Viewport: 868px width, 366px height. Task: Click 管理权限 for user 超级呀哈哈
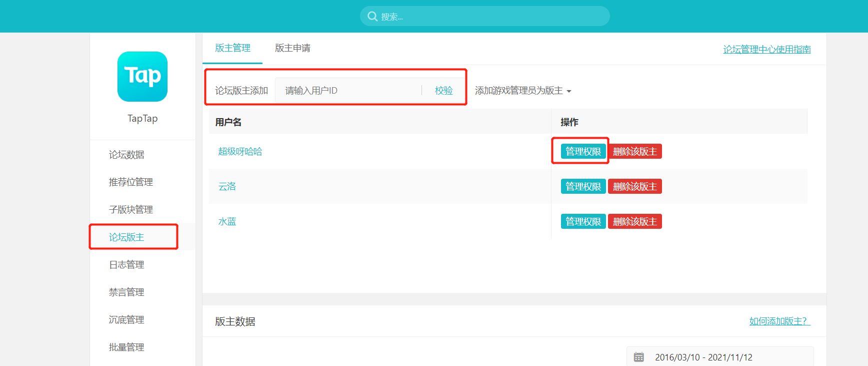point(583,151)
